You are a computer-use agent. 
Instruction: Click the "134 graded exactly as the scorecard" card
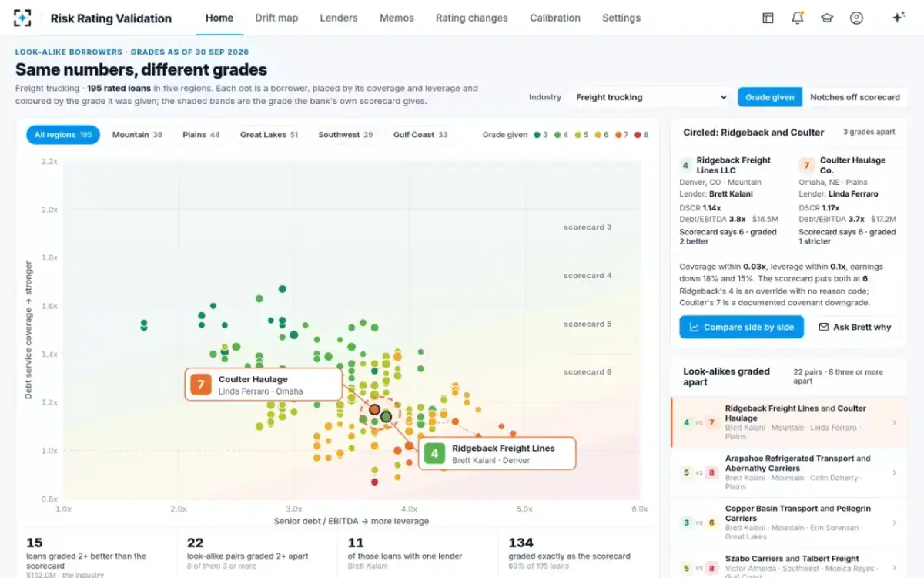[577, 555]
